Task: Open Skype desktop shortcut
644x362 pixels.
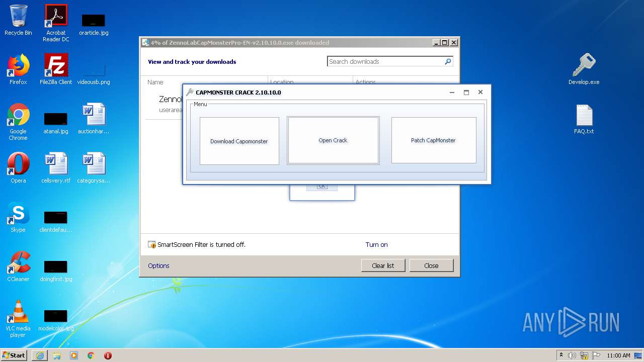Action: point(18,217)
